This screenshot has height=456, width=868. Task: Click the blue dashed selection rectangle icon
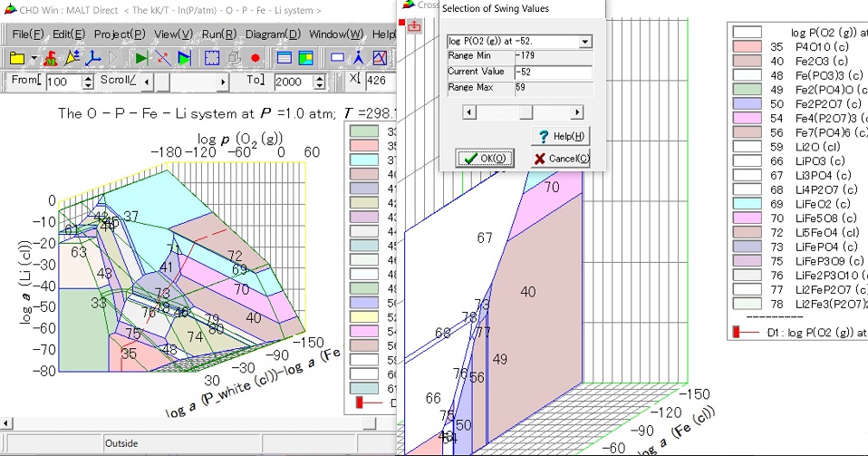[x=212, y=58]
